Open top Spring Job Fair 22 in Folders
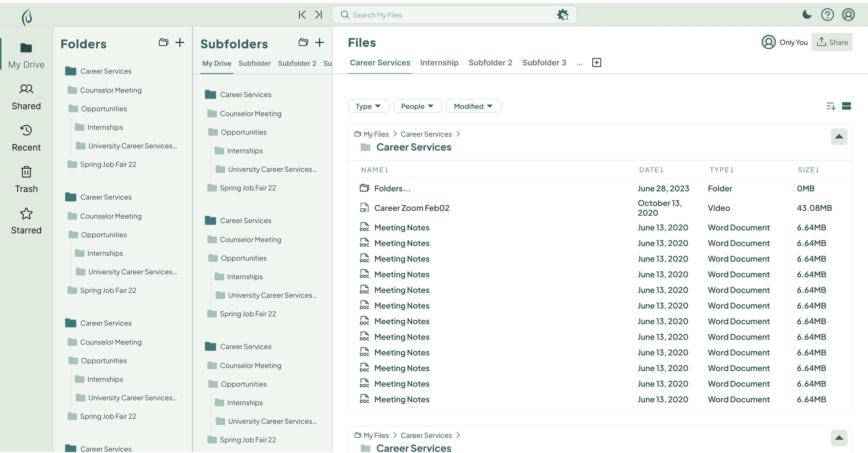The width and height of the screenshot is (868, 453). click(102, 164)
